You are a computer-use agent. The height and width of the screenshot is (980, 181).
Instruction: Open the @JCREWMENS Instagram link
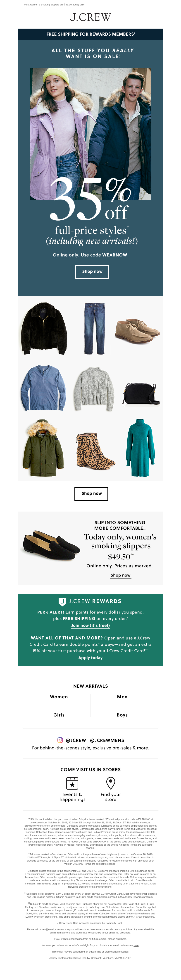tap(107, 740)
